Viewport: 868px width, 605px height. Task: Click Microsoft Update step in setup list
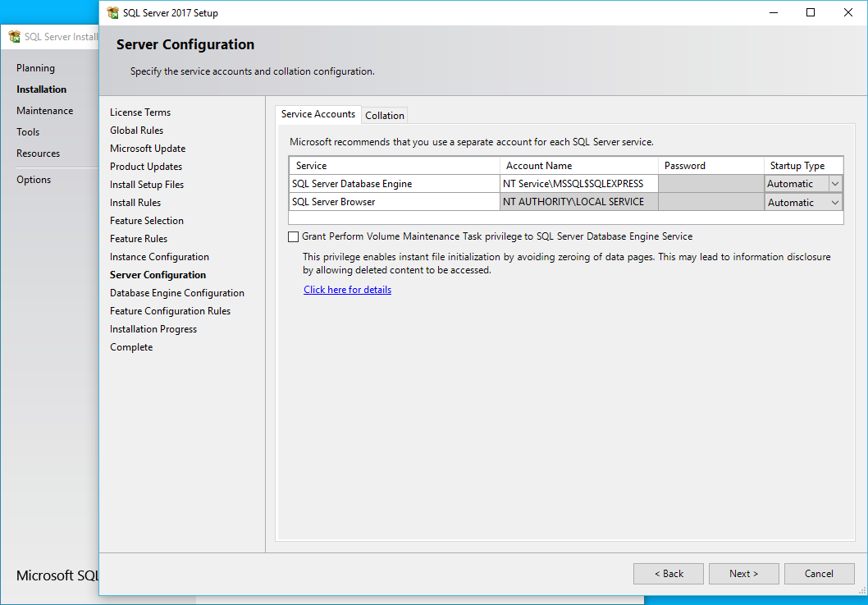click(x=147, y=149)
